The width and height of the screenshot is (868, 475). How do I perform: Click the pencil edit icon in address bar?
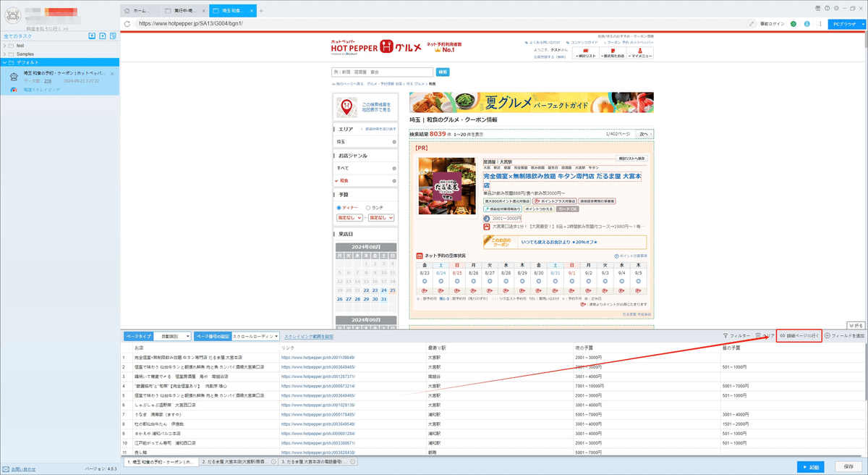[x=752, y=24]
